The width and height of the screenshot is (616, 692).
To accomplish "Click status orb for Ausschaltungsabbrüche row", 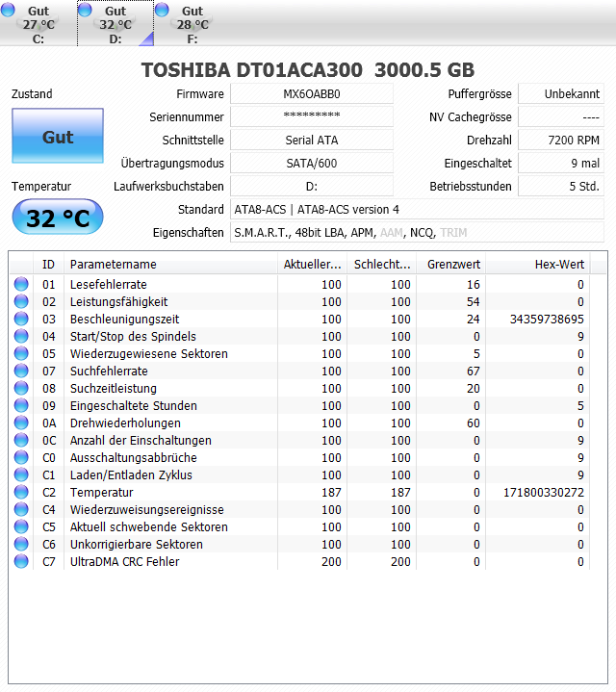I will click(x=21, y=457).
